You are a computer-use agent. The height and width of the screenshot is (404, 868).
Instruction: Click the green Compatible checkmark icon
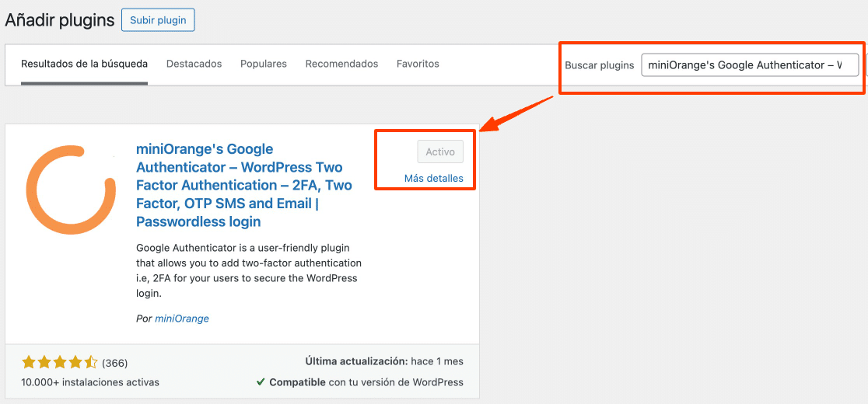(x=261, y=382)
